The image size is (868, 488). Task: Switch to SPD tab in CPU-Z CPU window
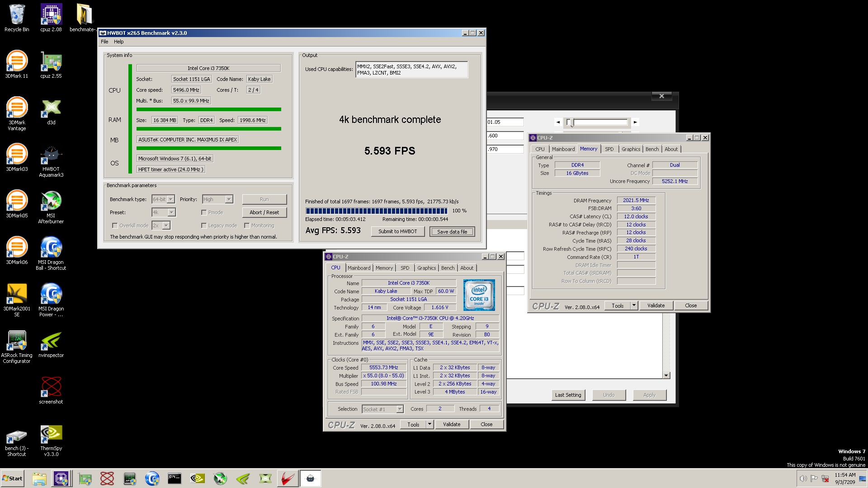tap(405, 268)
